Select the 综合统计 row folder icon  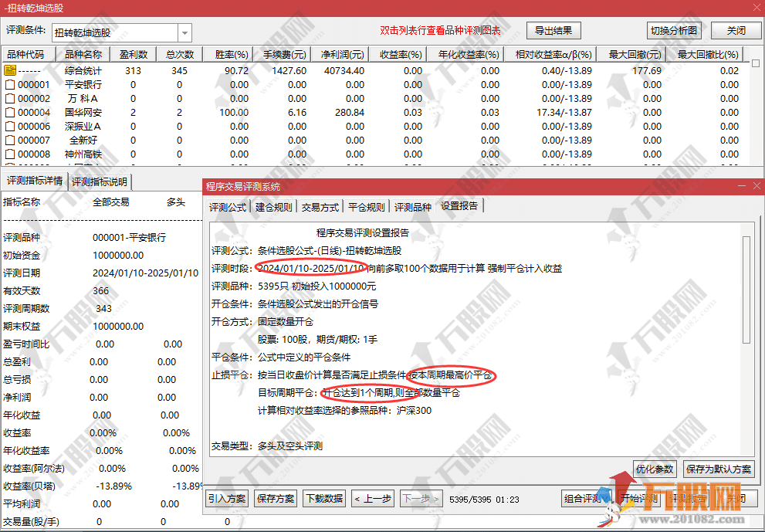coord(10,70)
